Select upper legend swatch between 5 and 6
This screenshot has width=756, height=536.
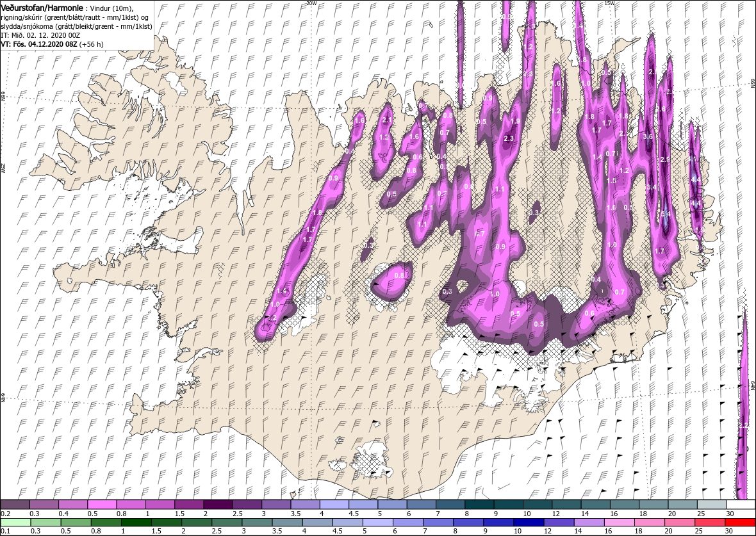(392, 505)
